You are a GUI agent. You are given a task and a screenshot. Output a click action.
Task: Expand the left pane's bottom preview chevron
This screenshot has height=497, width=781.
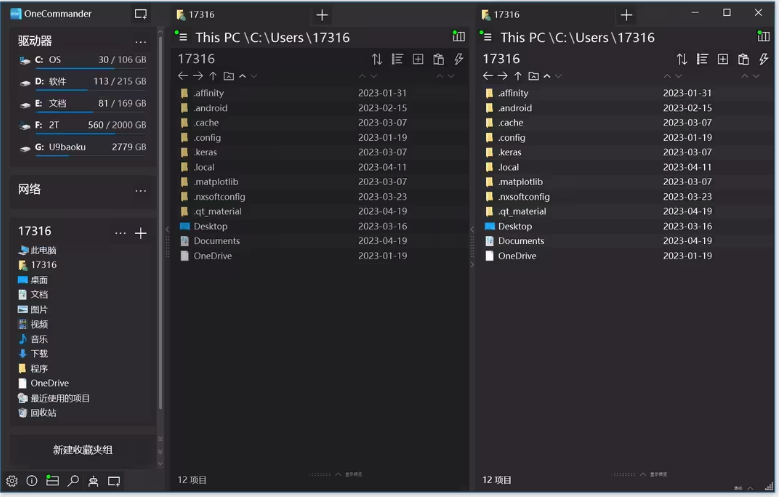point(338,474)
